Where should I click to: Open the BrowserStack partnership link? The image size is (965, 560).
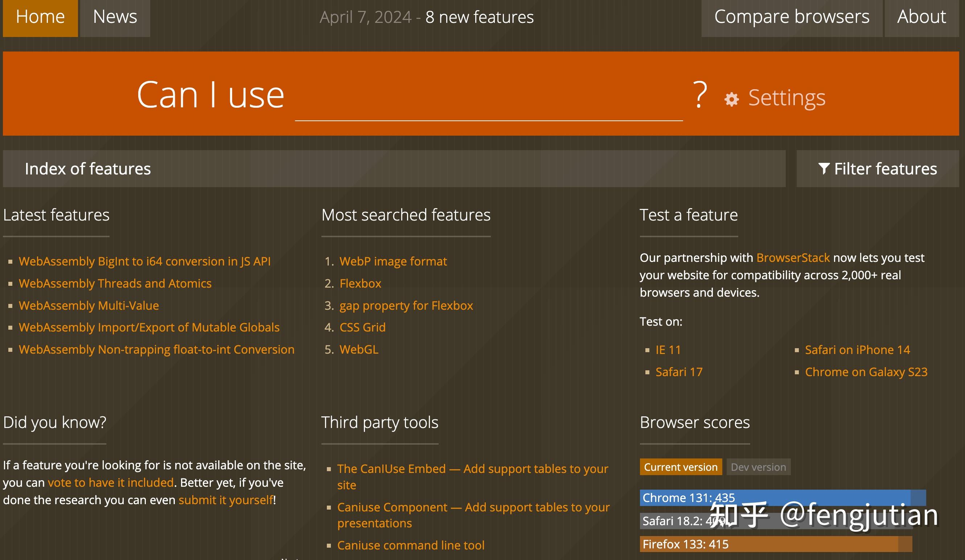[x=793, y=258]
